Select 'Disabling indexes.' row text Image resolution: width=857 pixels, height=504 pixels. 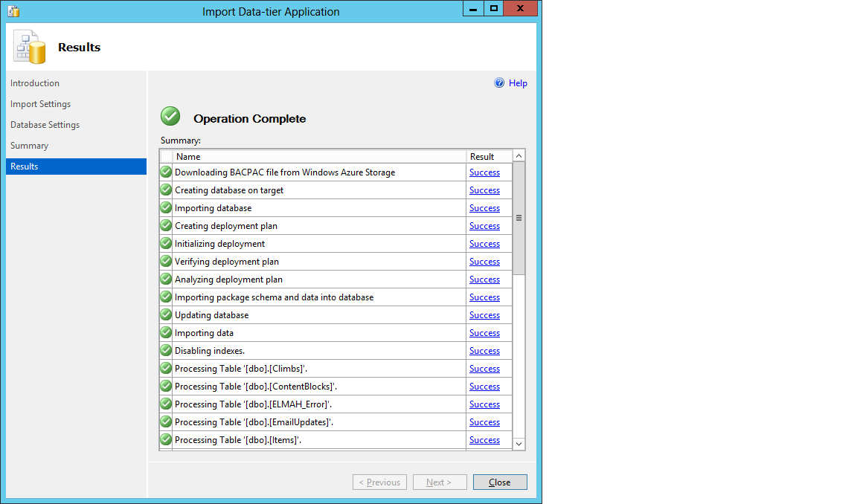[x=210, y=351]
